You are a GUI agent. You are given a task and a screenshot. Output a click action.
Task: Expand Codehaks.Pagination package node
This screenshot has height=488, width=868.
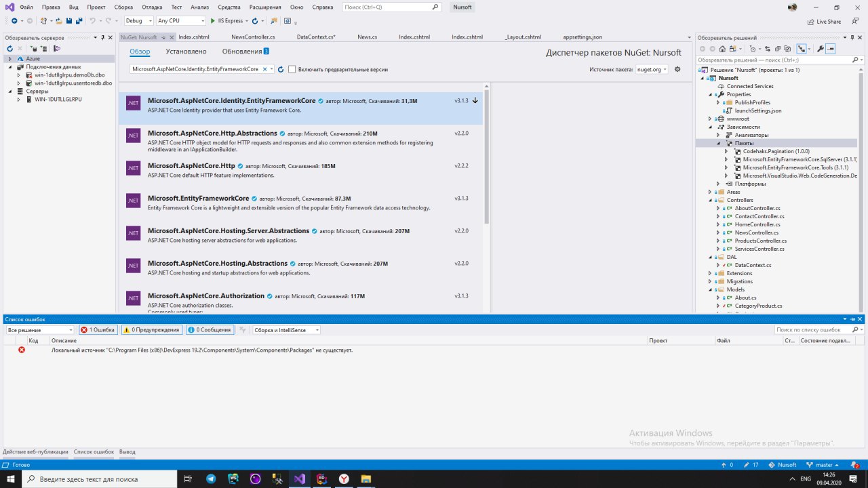(726, 151)
